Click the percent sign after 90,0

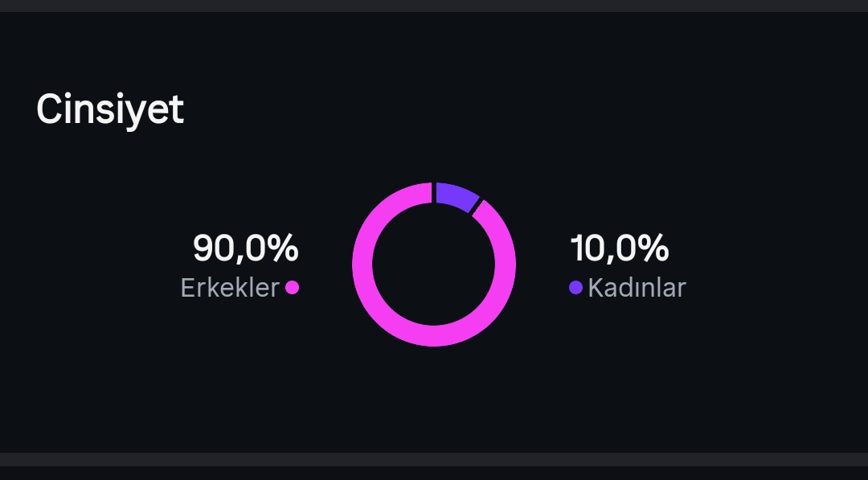285,248
